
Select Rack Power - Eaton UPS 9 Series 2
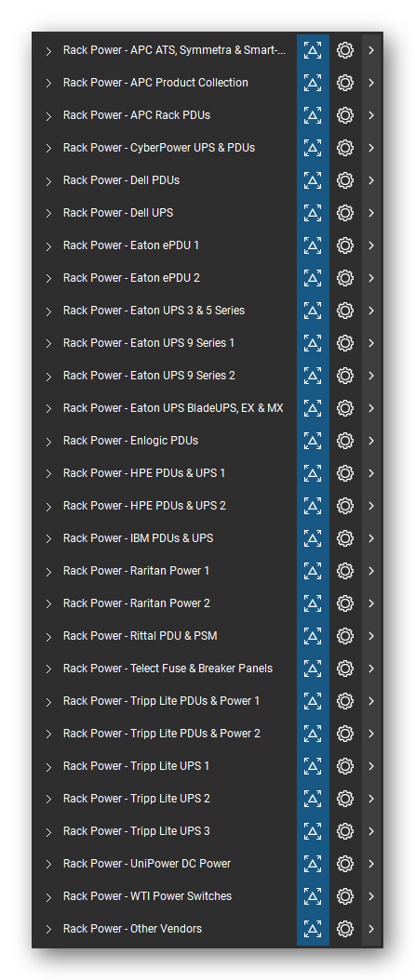pos(149,376)
